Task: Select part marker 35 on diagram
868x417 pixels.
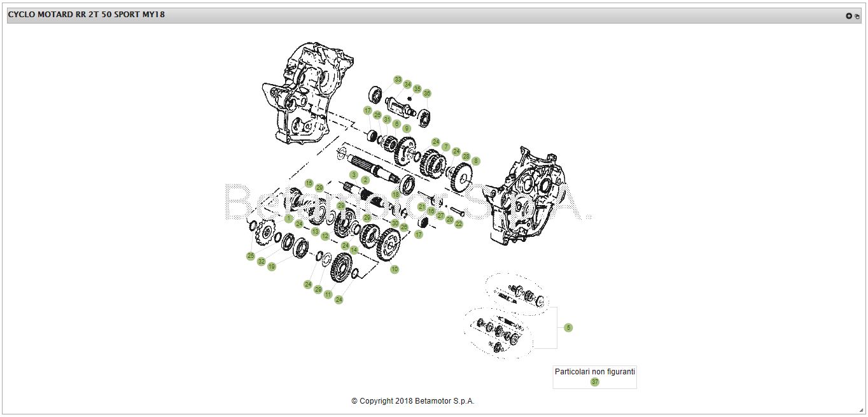Action: coord(417,88)
